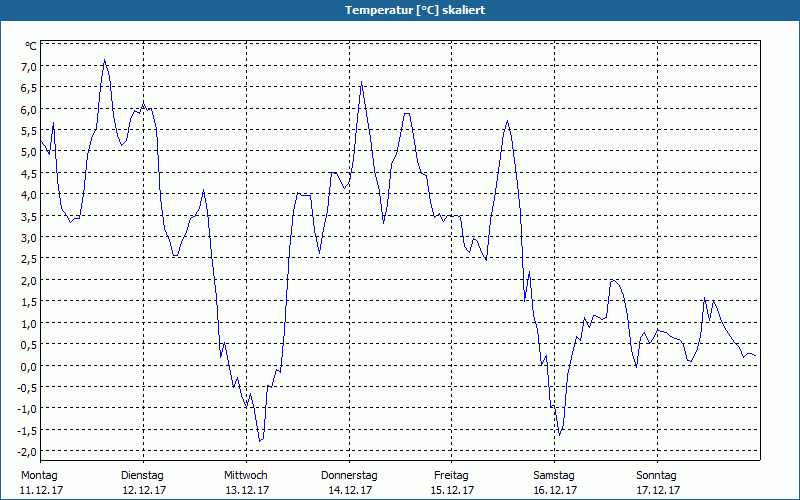Image resolution: width=800 pixels, height=500 pixels.
Task: Click the 7,0 axis value
Action: [29, 66]
